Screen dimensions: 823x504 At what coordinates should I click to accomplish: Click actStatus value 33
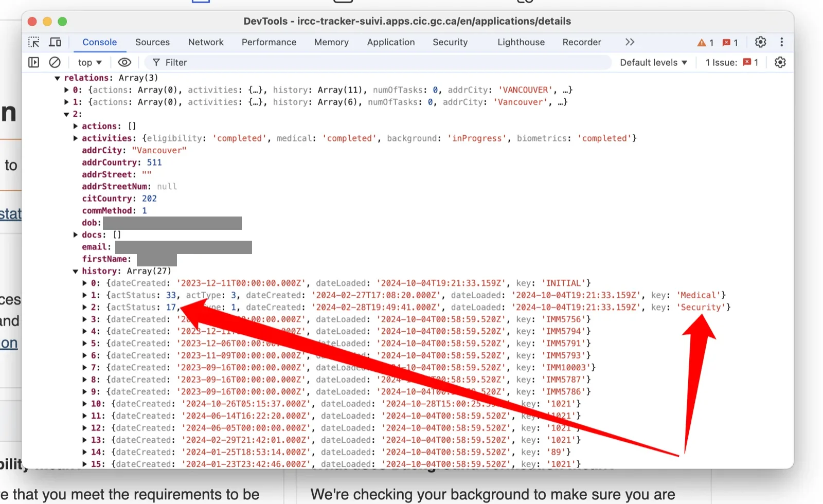pyautogui.click(x=171, y=295)
